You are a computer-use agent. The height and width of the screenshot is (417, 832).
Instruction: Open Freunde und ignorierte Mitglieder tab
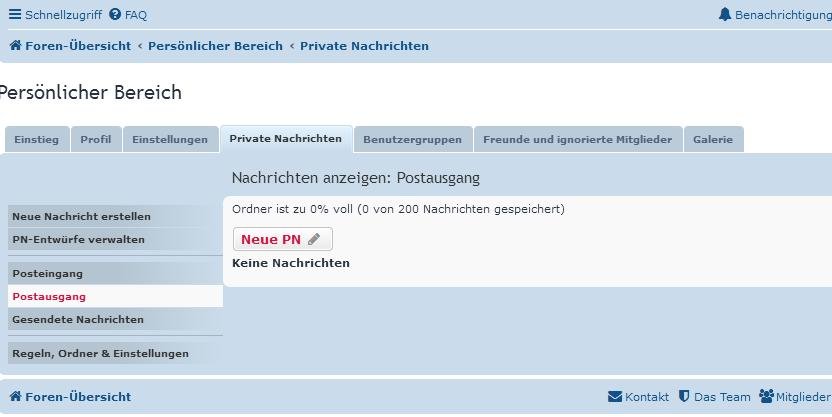tap(577, 140)
